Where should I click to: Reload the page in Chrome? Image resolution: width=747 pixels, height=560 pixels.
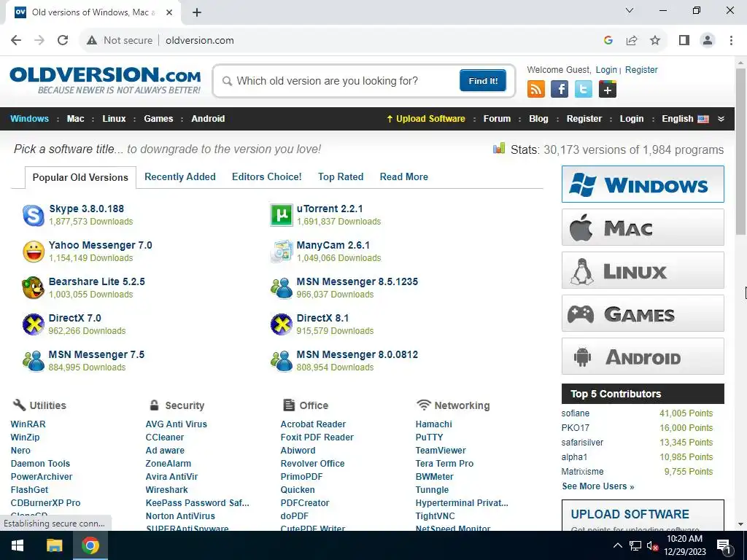[x=63, y=40]
